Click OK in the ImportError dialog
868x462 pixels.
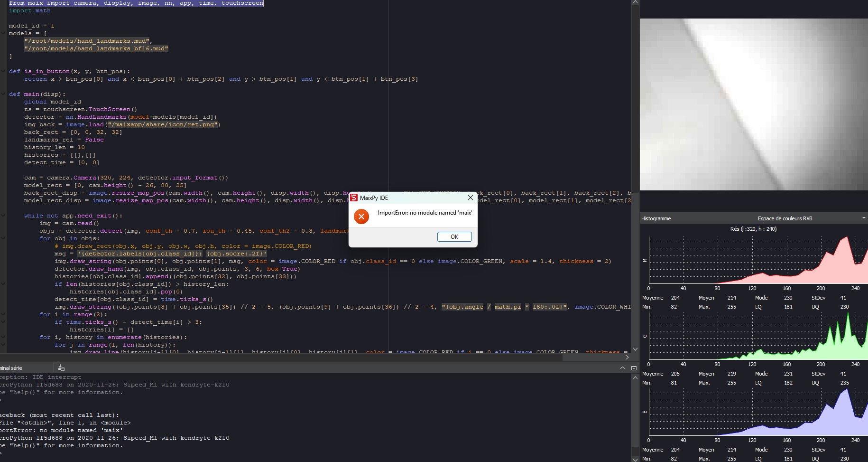(454, 236)
